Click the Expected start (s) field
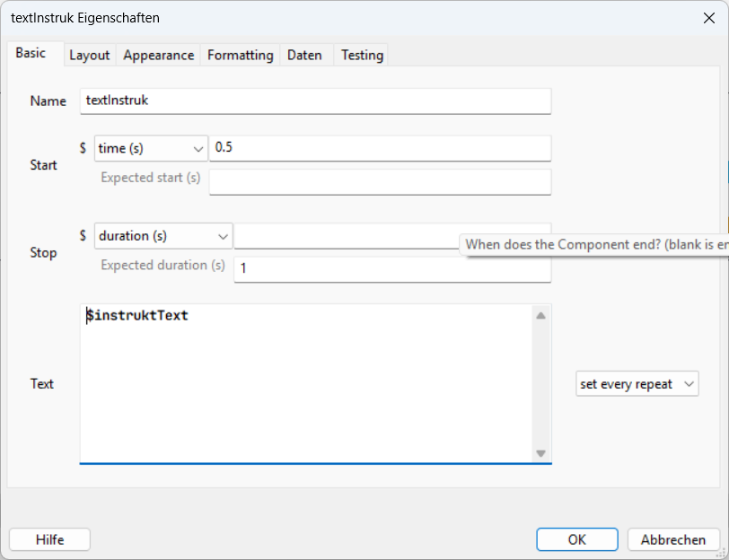This screenshot has height=560, width=729. point(380,182)
